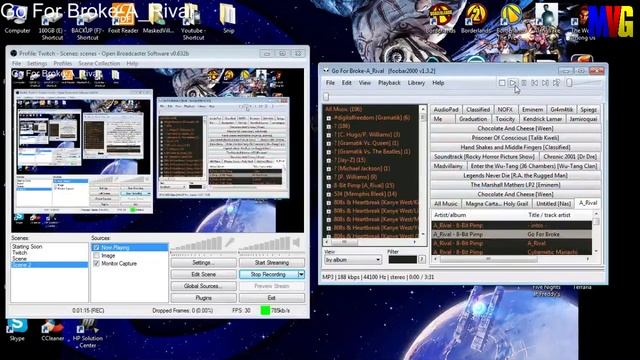
Task: Expand the 534 [Memphis Bleek] node
Action: pos(329,194)
